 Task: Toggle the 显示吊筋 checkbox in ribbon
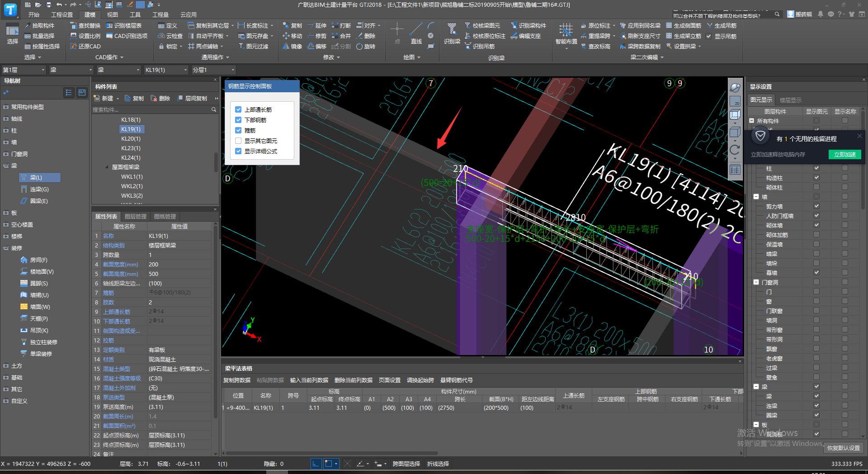point(709,36)
